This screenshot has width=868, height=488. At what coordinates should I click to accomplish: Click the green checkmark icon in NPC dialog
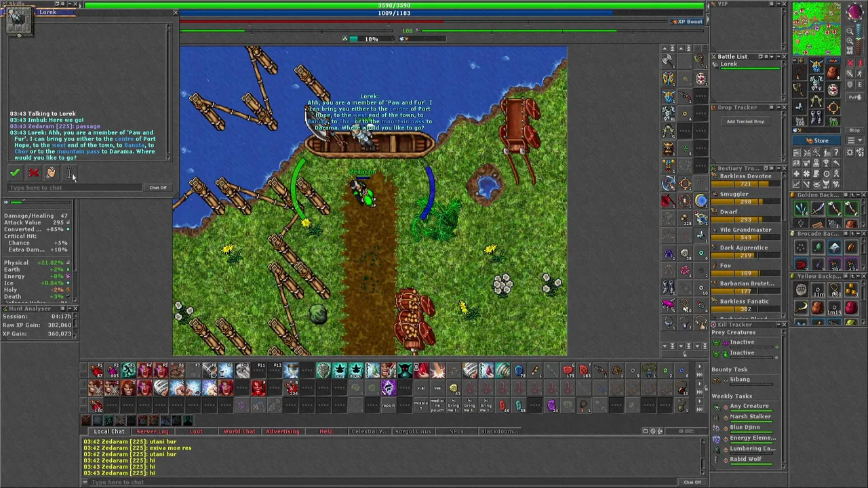point(15,174)
